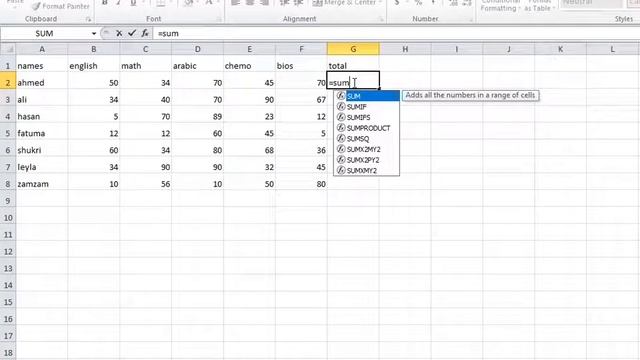Choose SUM from the autocomplete list

pyautogui.click(x=367, y=96)
